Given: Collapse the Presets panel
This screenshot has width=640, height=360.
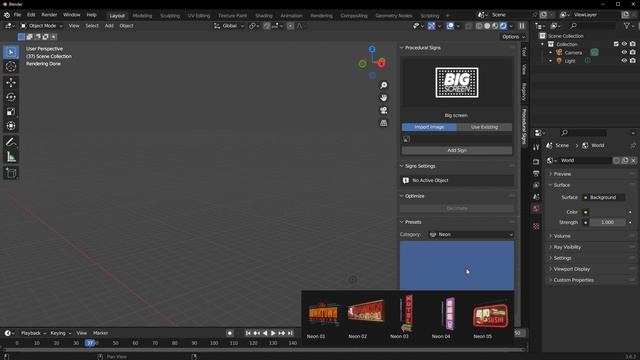Looking at the screenshot, I should click(402, 222).
